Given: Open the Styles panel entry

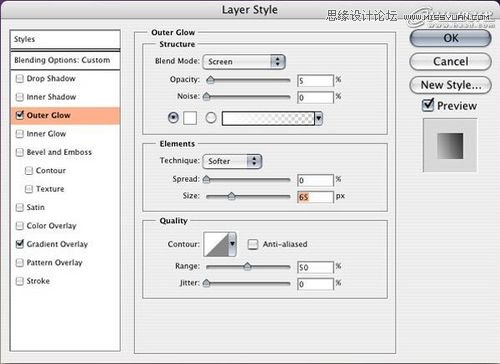Looking at the screenshot, I should tap(65, 39).
